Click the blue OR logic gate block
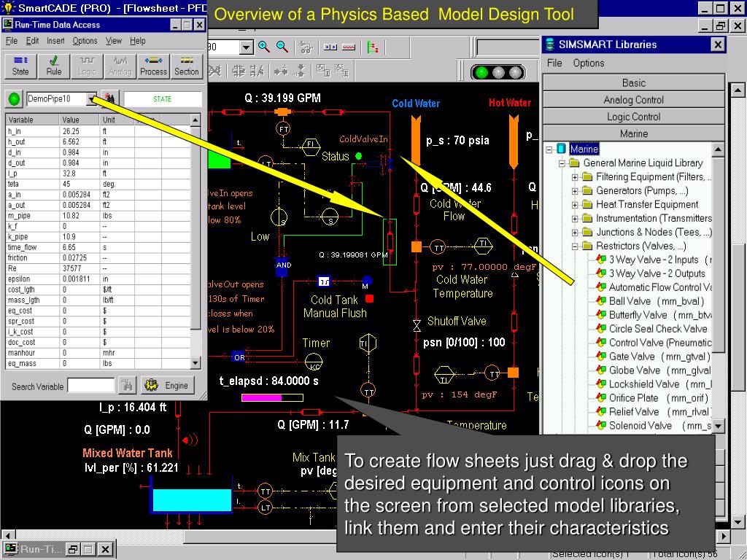The height and width of the screenshot is (560, 747). (x=239, y=357)
